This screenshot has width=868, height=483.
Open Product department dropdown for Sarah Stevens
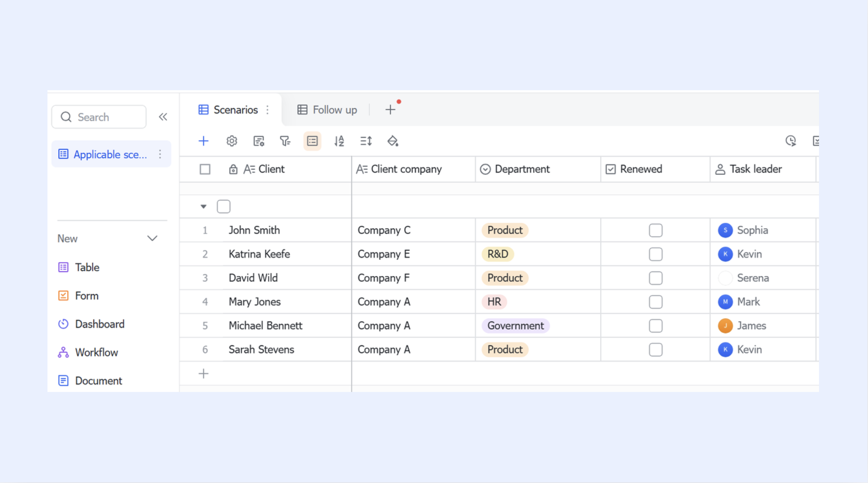point(505,349)
